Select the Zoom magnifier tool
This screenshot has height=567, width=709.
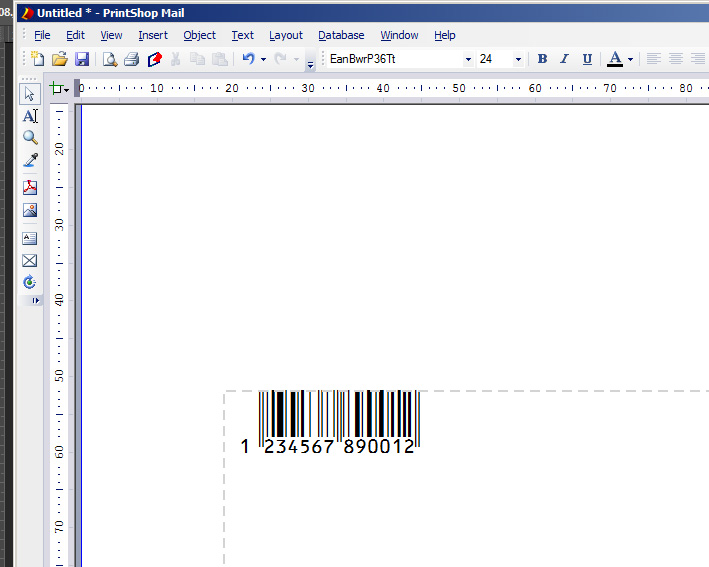click(x=30, y=137)
